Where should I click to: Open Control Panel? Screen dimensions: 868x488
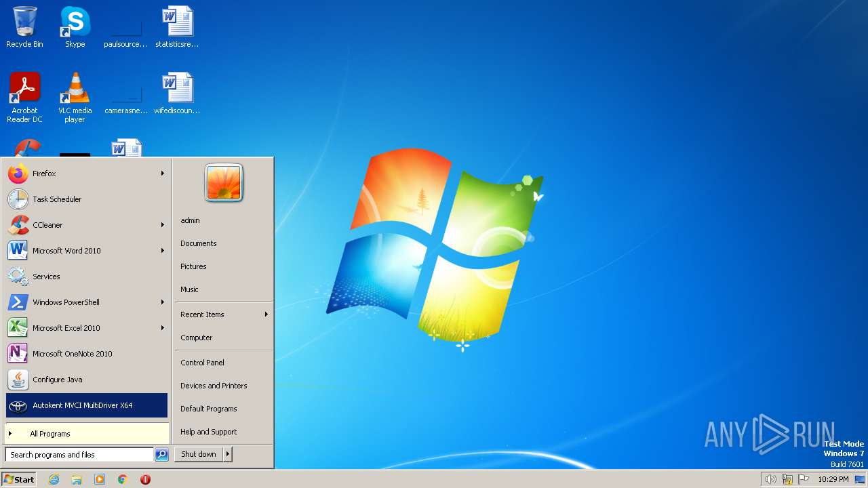pos(224,363)
